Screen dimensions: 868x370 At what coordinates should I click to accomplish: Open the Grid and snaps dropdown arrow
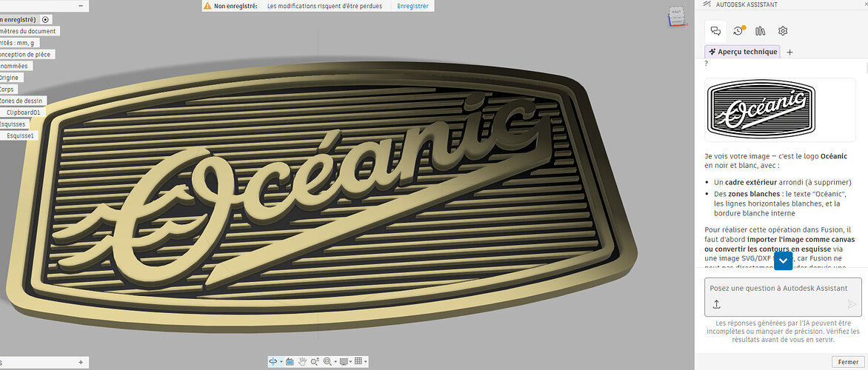(365, 362)
